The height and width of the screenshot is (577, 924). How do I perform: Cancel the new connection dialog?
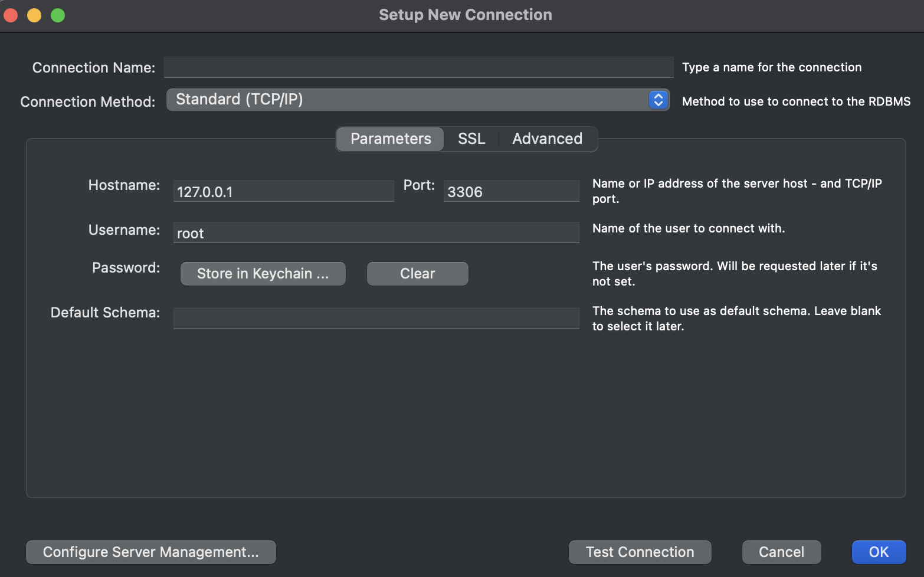click(x=781, y=552)
